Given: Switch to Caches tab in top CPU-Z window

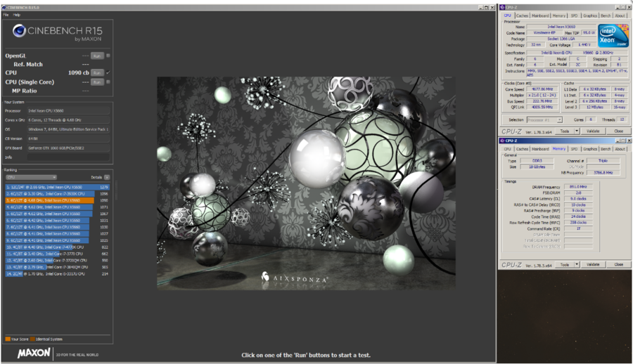Looking at the screenshot, I should pyautogui.click(x=522, y=15).
